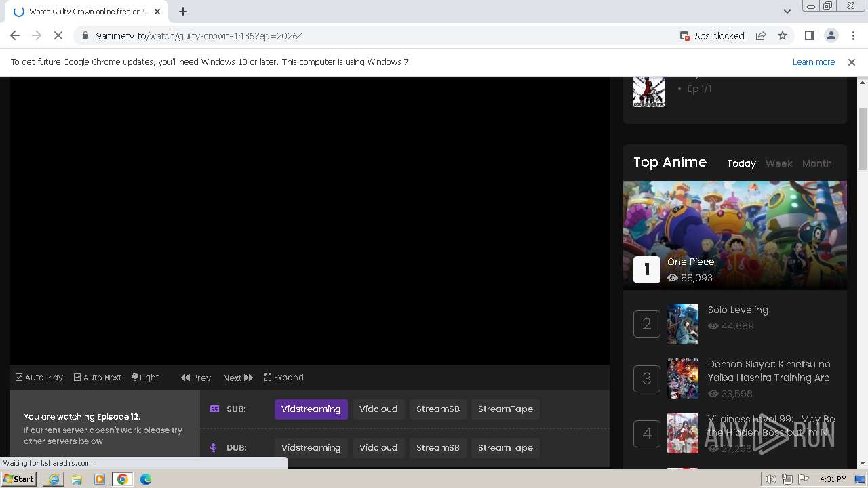Open Learn more about Chrome updates
This screenshot has height=488, width=868.
click(814, 62)
